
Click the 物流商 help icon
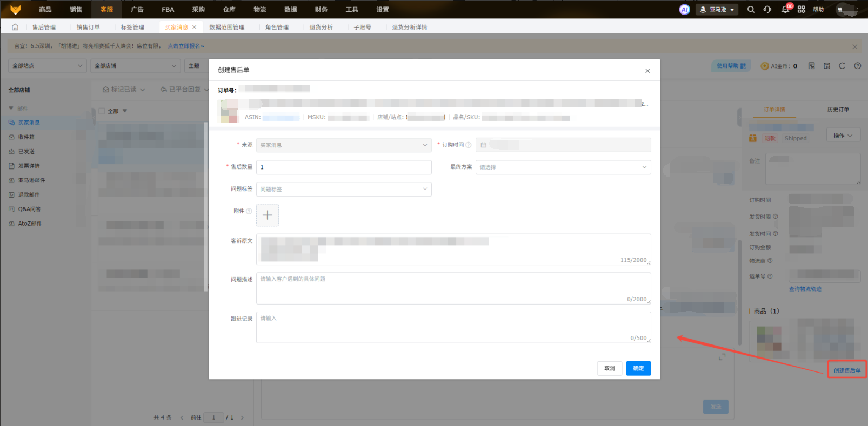[770, 261]
